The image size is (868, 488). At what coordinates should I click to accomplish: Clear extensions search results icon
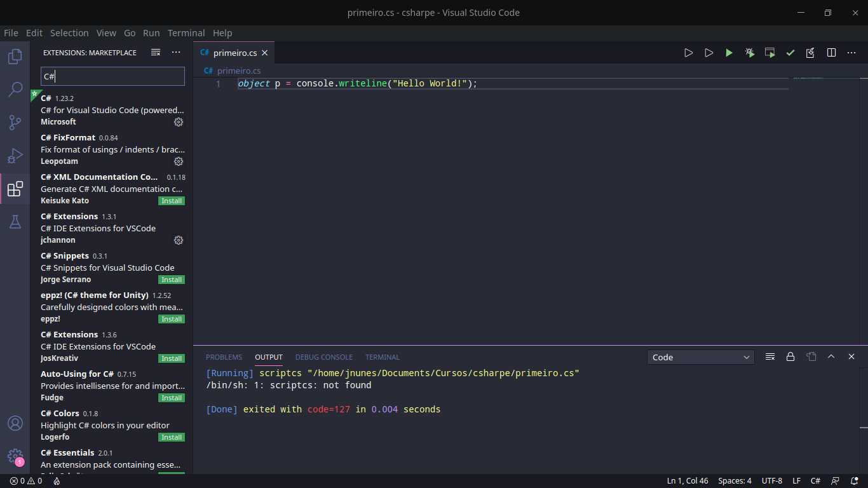point(156,53)
